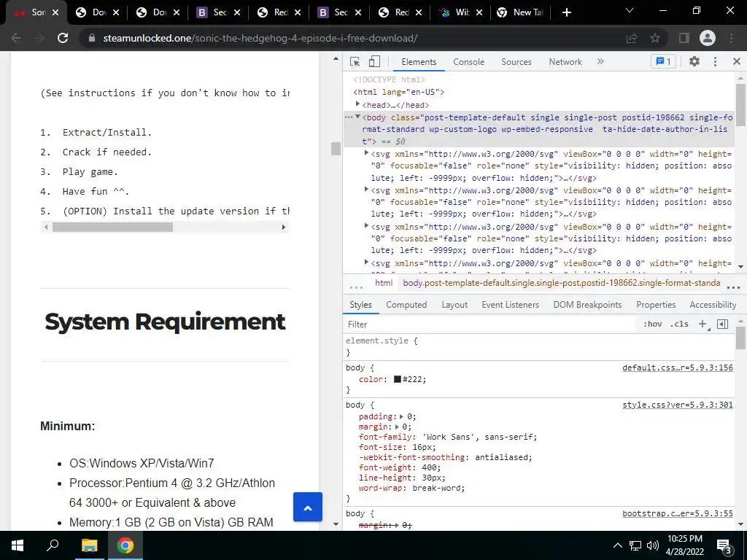Viewport: 747px width, 560px height.
Task: Expand the margin shorthand in the style.css rule
Action: coord(397,427)
